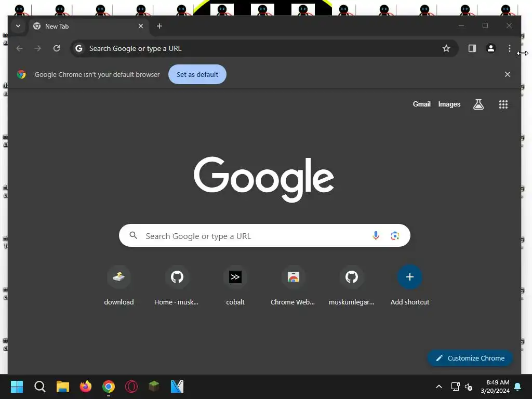
Task: Search by image with Lens icon
Action: 395,235
